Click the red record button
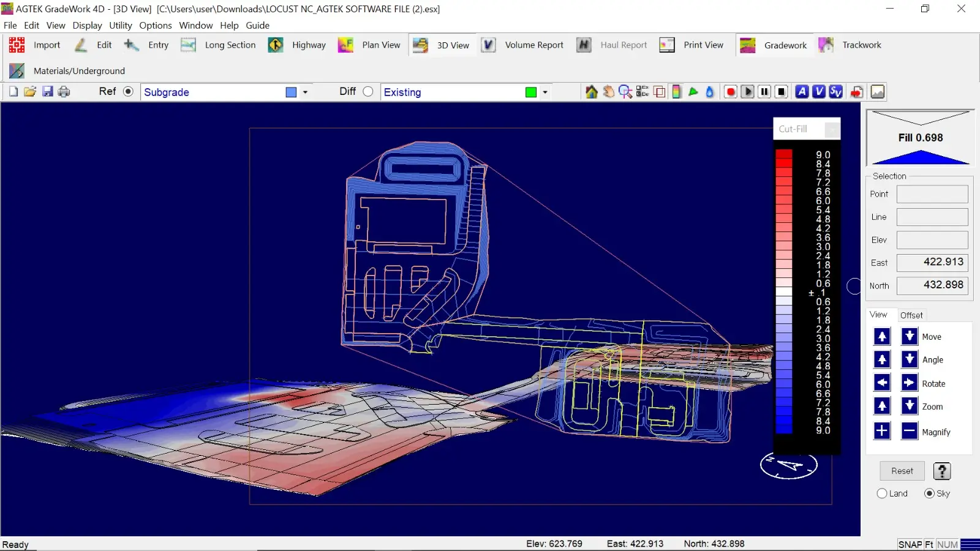Viewport: 980px width, 551px height. pyautogui.click(x=730, y=92)
